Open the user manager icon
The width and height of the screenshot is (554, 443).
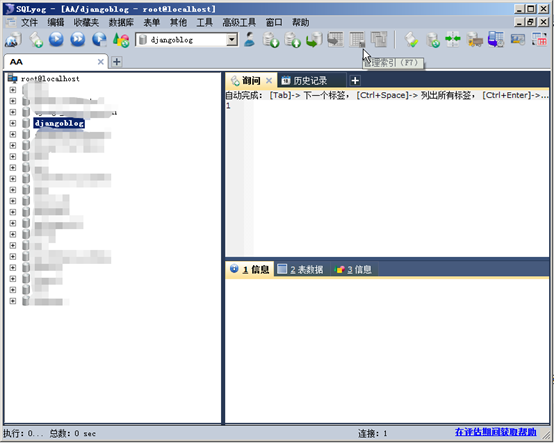[249, 39]
